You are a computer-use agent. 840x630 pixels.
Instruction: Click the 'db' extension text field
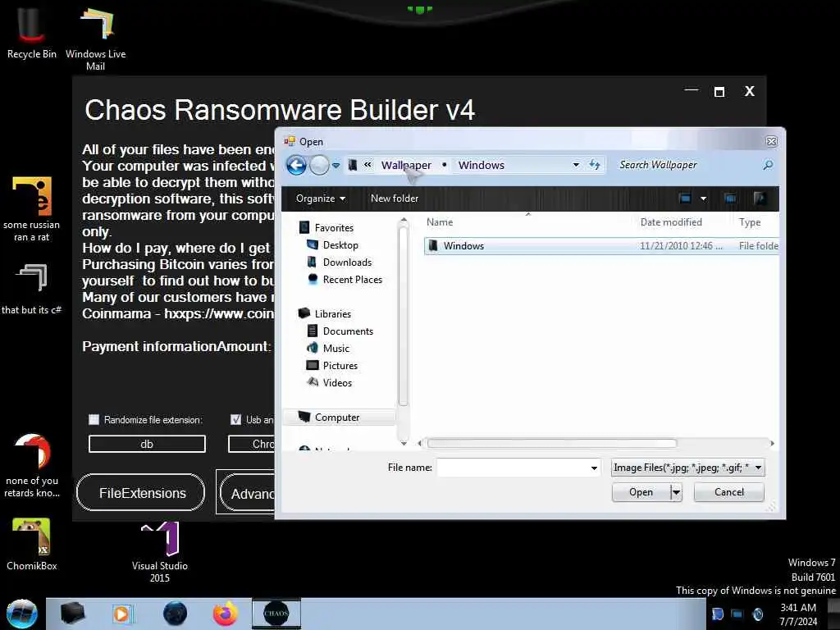(147, 444)
